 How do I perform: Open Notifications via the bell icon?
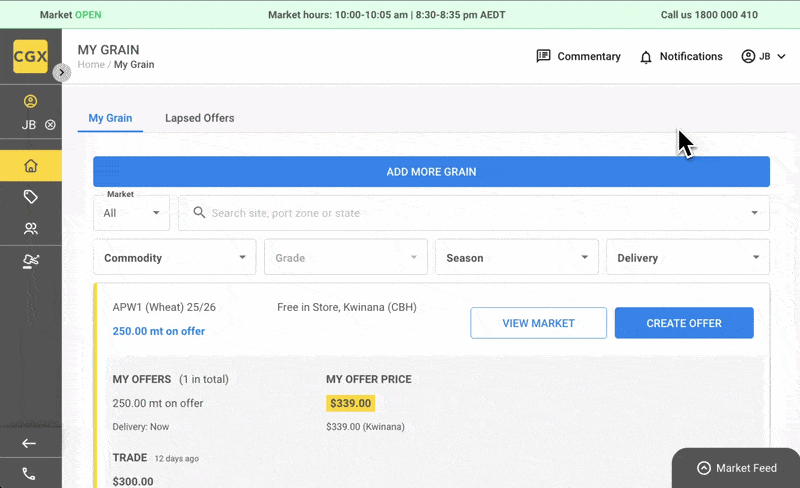pos(681,56)
